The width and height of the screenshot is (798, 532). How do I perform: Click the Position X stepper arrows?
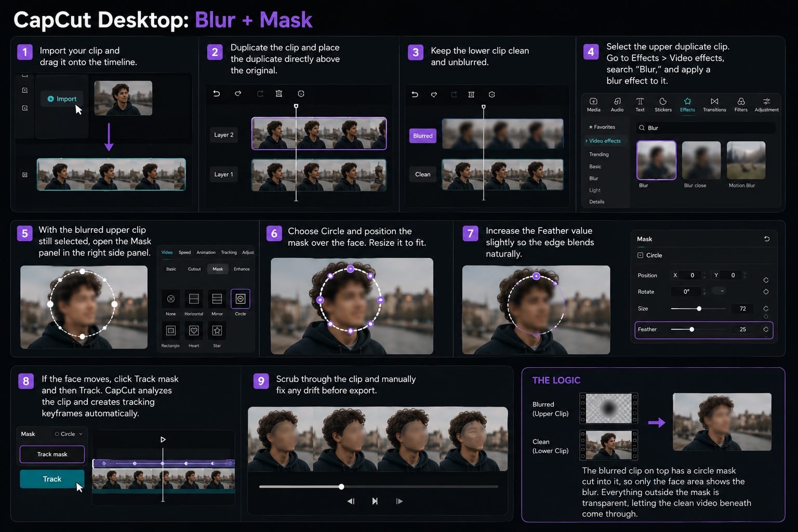coord(704,275)
